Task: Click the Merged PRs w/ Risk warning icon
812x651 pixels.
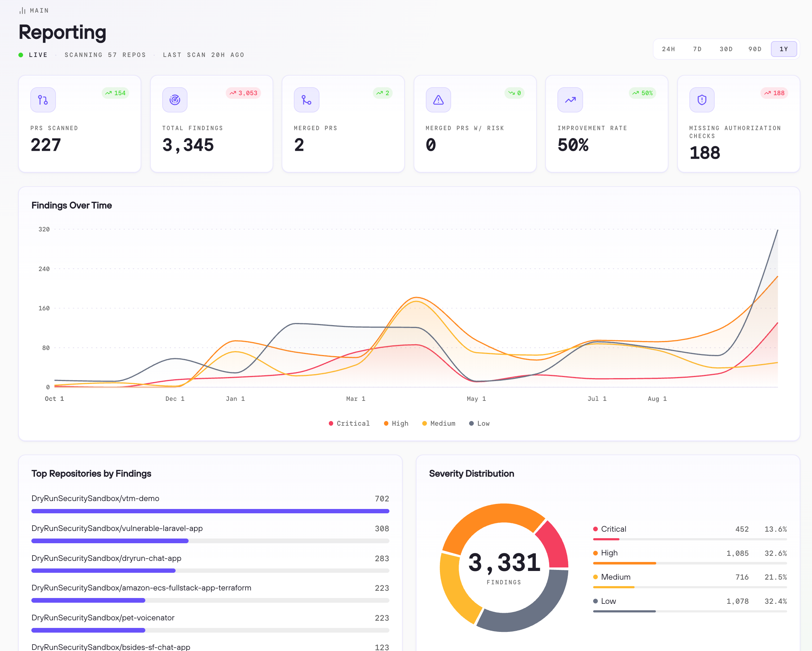Action: tap(438, 100)
